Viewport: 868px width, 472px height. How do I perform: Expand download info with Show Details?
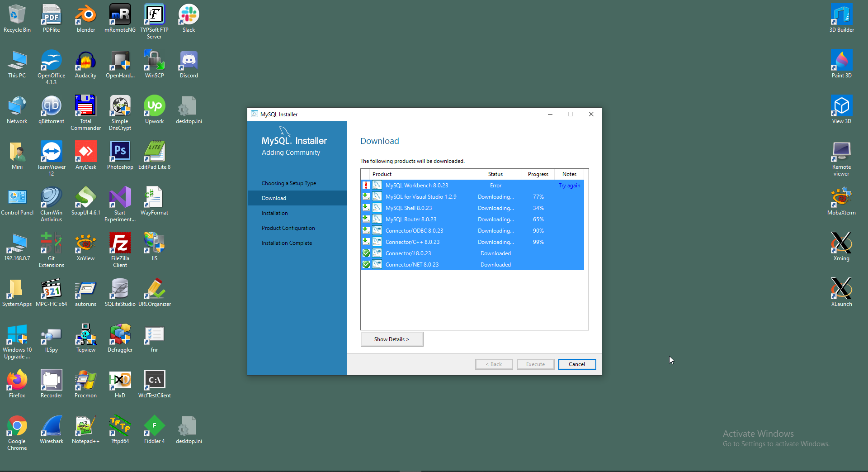coord(392,339)
